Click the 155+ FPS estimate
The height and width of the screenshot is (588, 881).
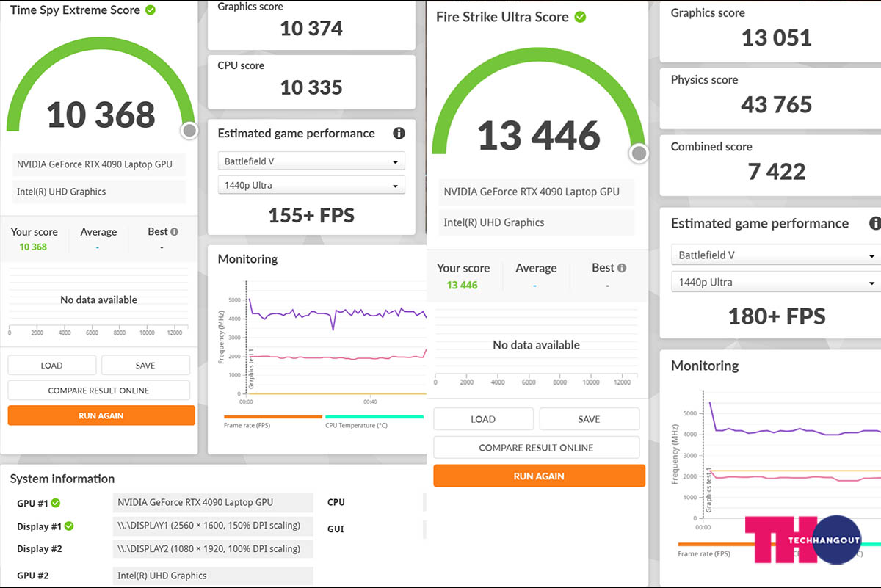pyautogui.click(x=311, y=215)
